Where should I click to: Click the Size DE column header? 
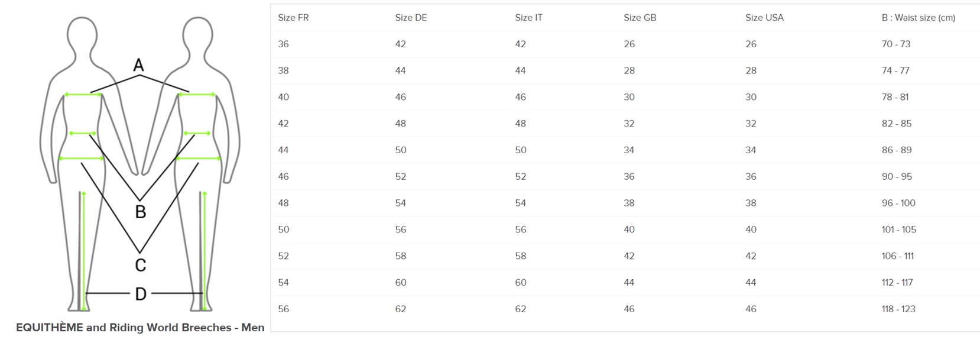(411, 18)
